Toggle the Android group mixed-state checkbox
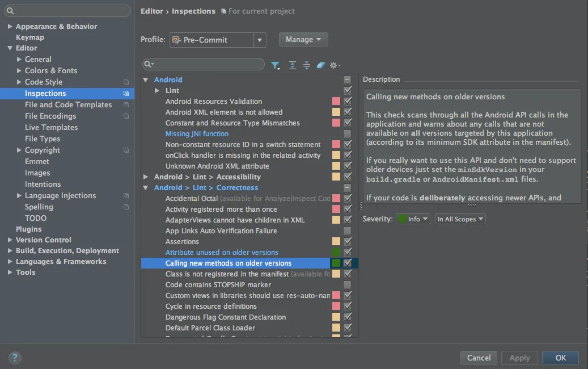 click(x=348, y=79)
